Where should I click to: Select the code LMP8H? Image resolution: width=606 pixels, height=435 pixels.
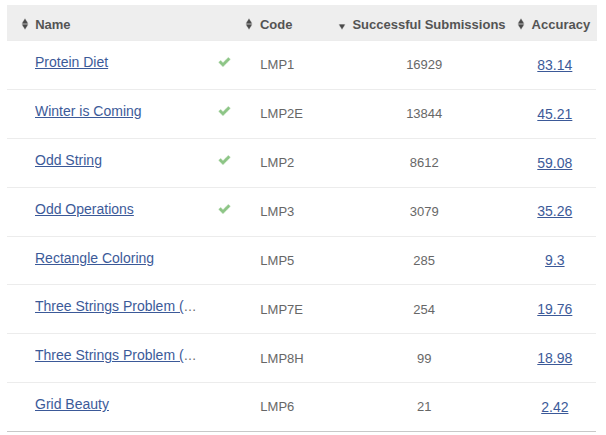282,359
